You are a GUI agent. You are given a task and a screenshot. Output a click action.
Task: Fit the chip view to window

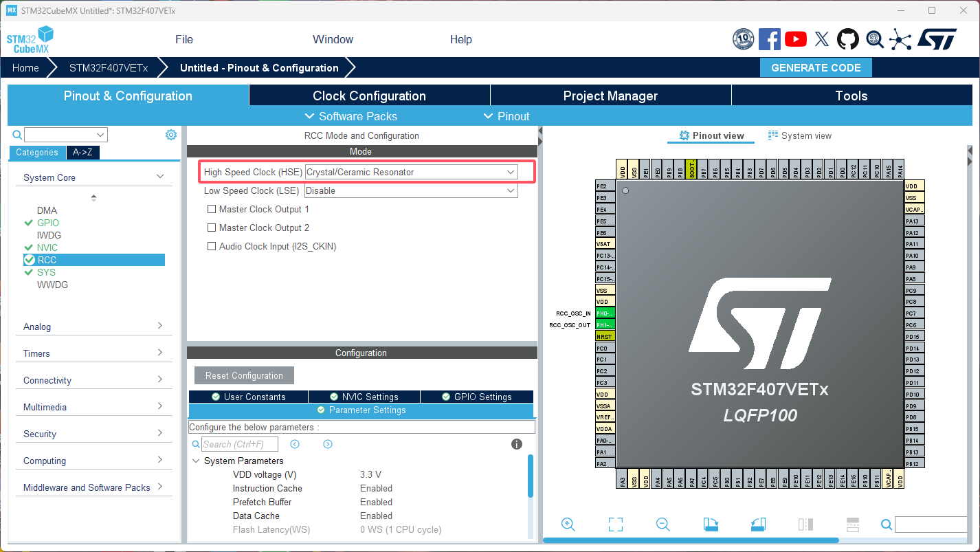pos(616,525)
